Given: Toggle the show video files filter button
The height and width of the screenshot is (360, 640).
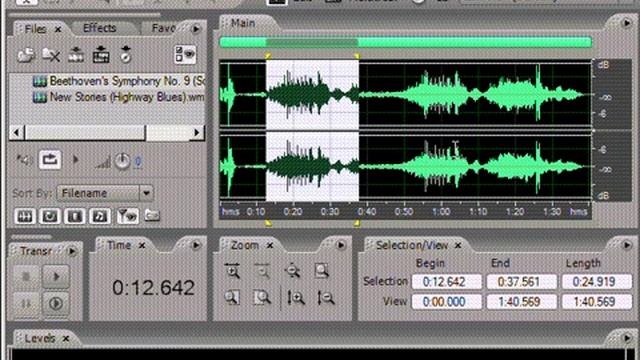Looking at the screenshot, I should pos(75,216).
